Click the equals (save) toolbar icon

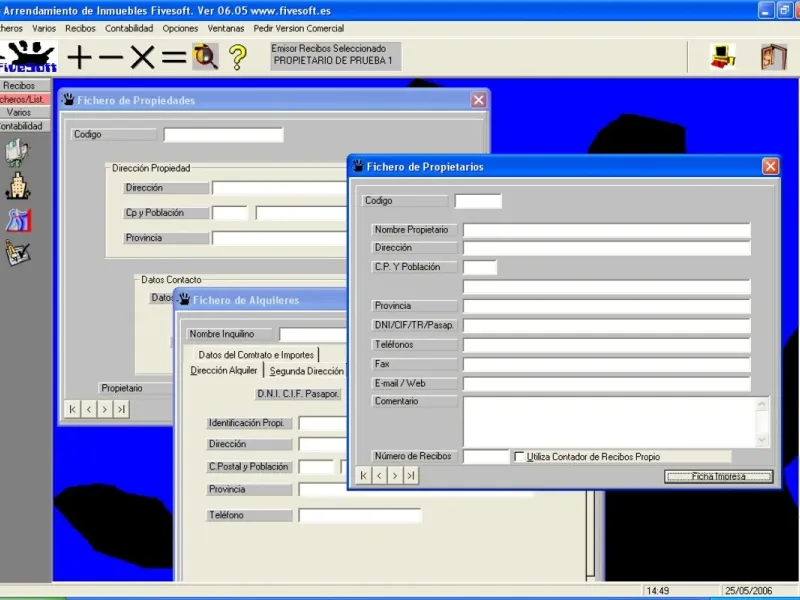coord(174,57)
